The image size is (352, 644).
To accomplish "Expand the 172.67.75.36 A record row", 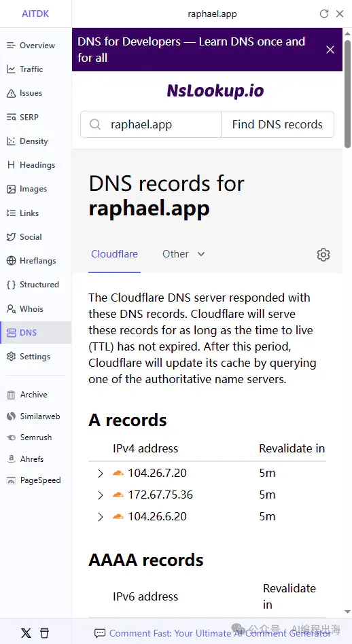I will point(100,495).
